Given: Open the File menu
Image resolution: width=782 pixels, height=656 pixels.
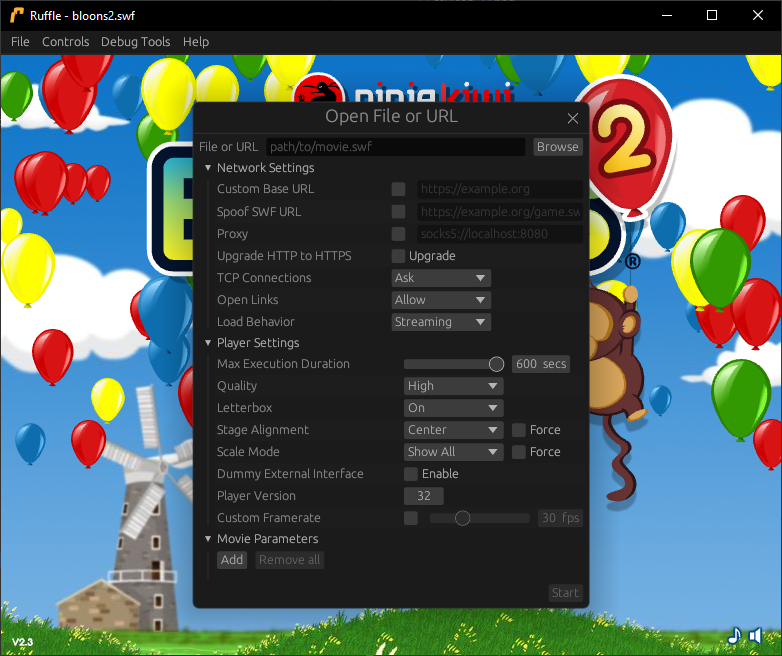Looking at the screenshot, I should tap(20, 42).
